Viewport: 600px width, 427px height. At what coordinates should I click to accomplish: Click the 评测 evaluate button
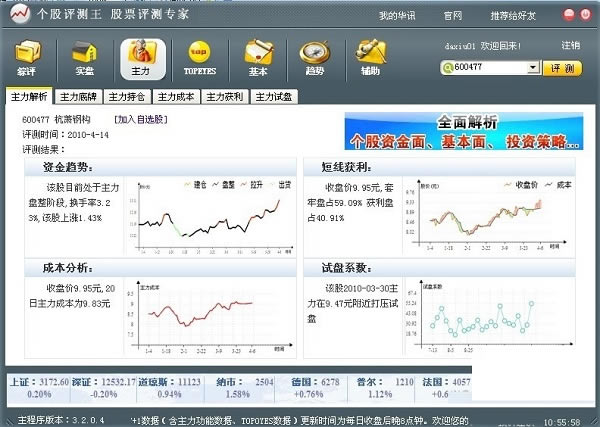[562, 68]
